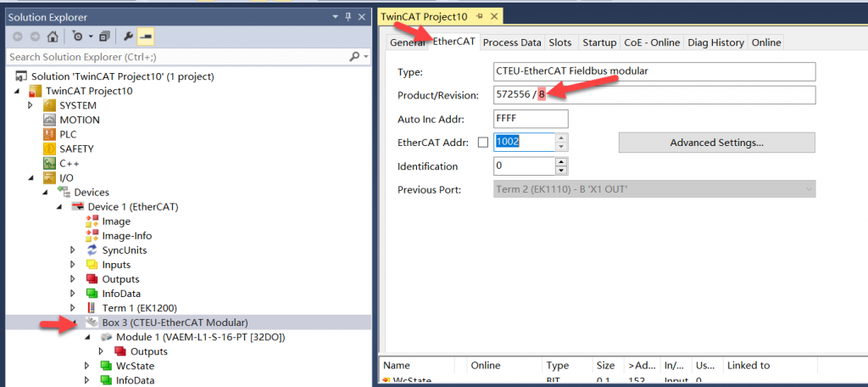The height and width of the screenshot is (387, 868).
Task: Toggle the Preview Selected Items highlighted icon
Action: (145, 37)
